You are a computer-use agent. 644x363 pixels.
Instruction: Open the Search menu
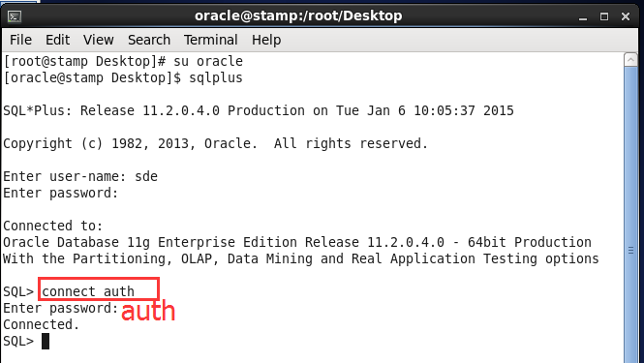pyautogui.click(x=149, y=40)
